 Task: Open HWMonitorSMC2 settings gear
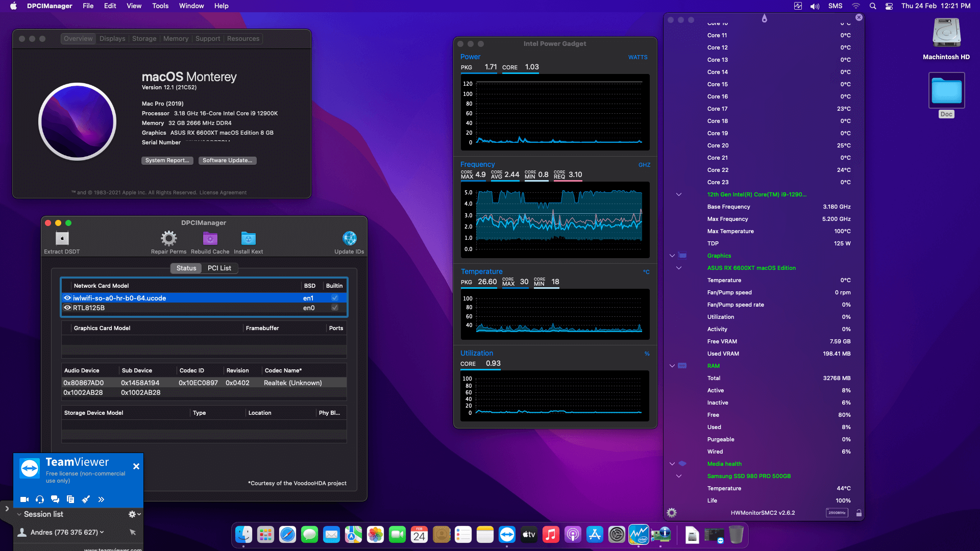tap(672, 513)
